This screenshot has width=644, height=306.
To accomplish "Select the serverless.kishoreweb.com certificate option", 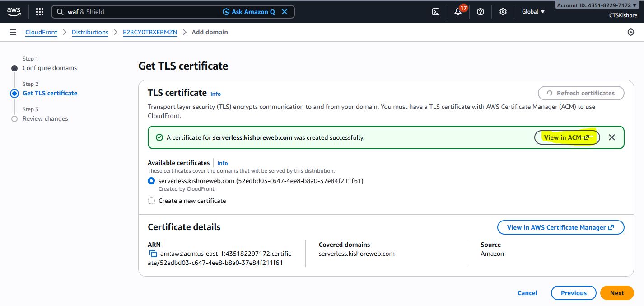I will (151, 181).
